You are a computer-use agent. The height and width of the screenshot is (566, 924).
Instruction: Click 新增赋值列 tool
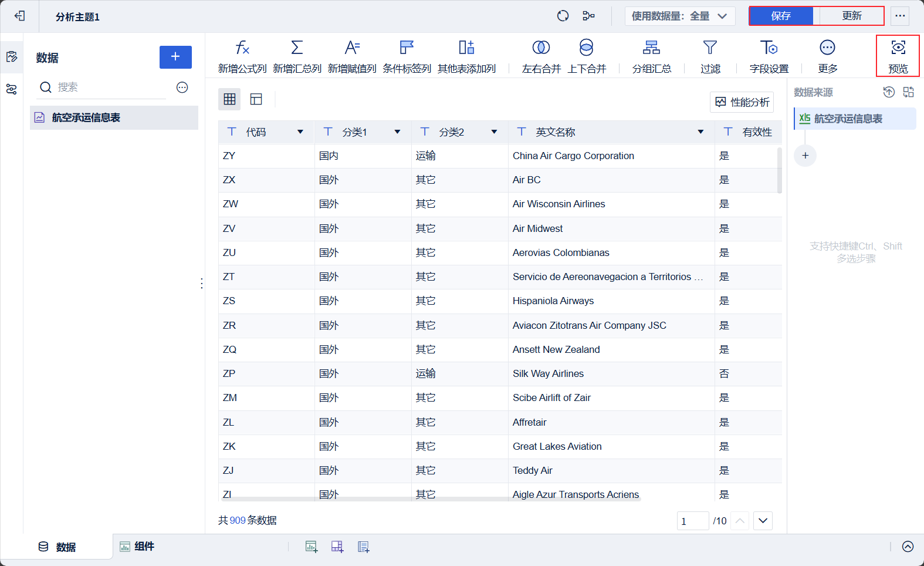pos(352,56)
